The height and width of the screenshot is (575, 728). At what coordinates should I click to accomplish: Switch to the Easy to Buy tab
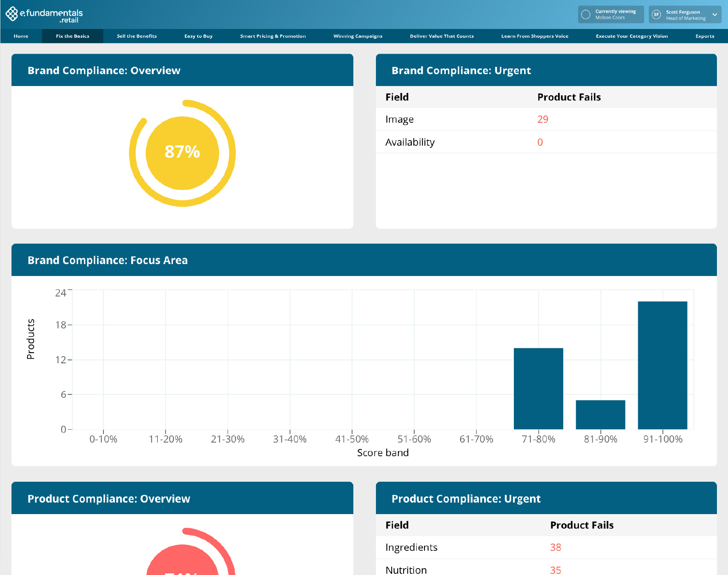click(x=198, y=36)
